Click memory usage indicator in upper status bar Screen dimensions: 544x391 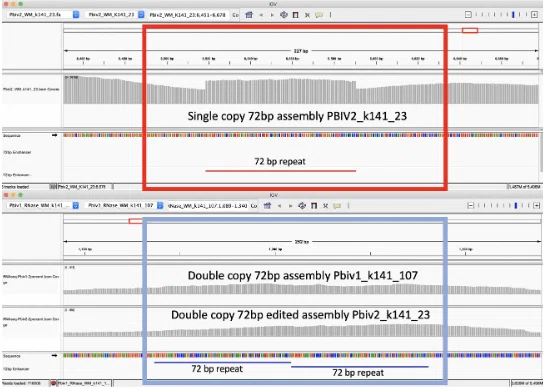[524, 187]
